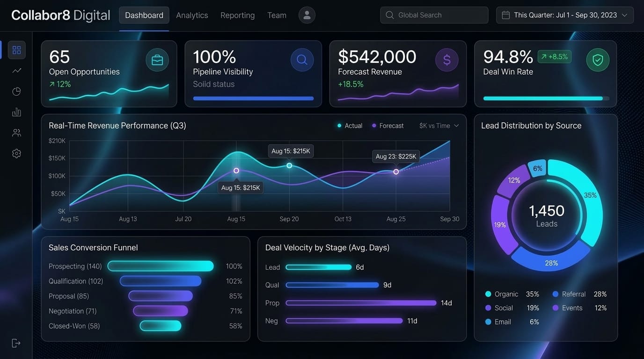644x359 pixels.
Task: Click the Negotiation (71) funnel bar
Action: point(161,311)
